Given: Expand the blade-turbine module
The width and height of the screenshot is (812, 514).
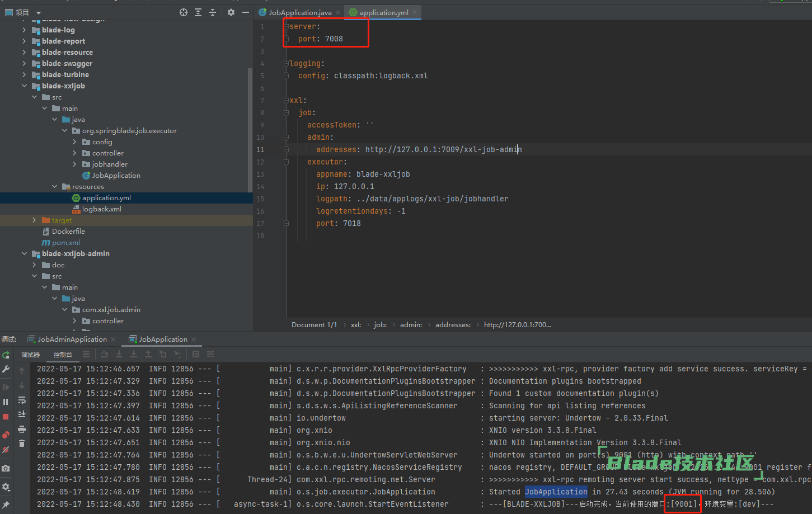Looking at the screenshot, I should (x=24, y=74).
